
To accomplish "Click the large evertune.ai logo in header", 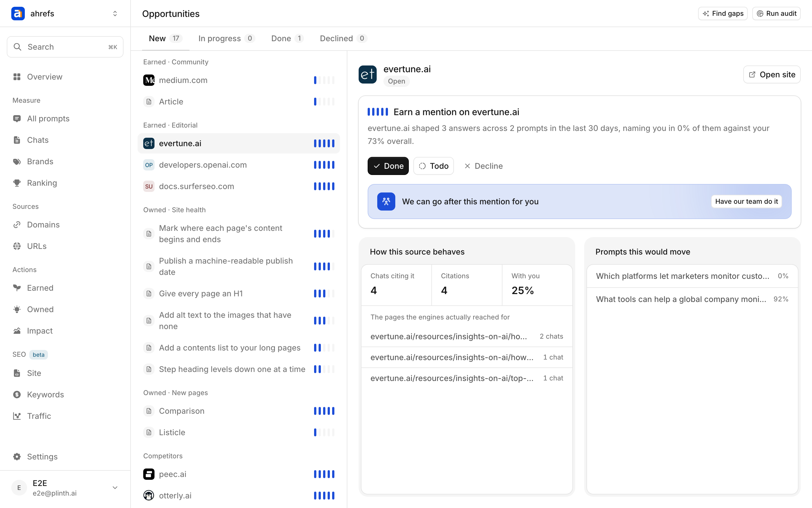I will [367, 75].
